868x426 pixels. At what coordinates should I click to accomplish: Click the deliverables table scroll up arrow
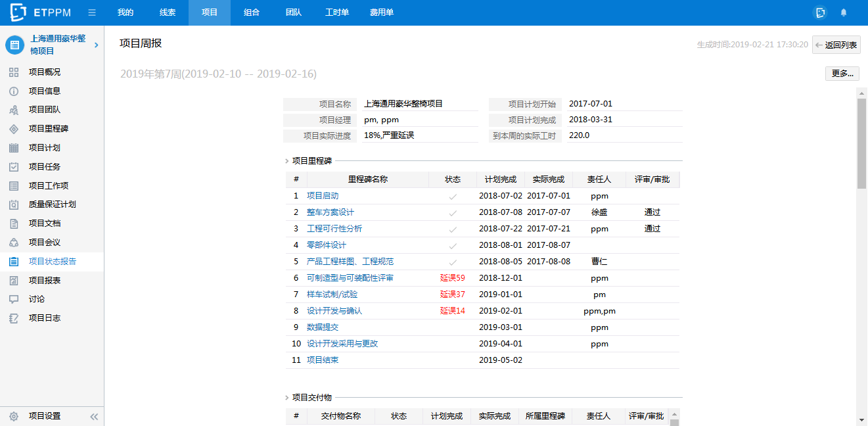673,414
